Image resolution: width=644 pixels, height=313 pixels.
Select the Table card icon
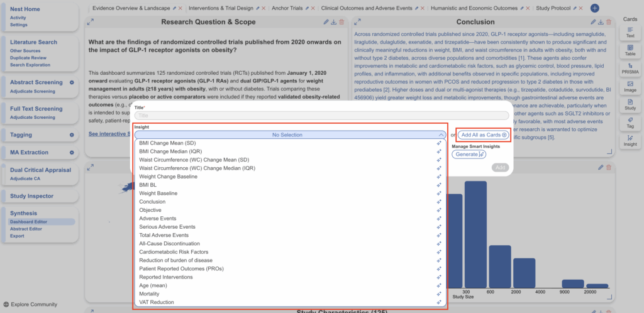(630, 49)
